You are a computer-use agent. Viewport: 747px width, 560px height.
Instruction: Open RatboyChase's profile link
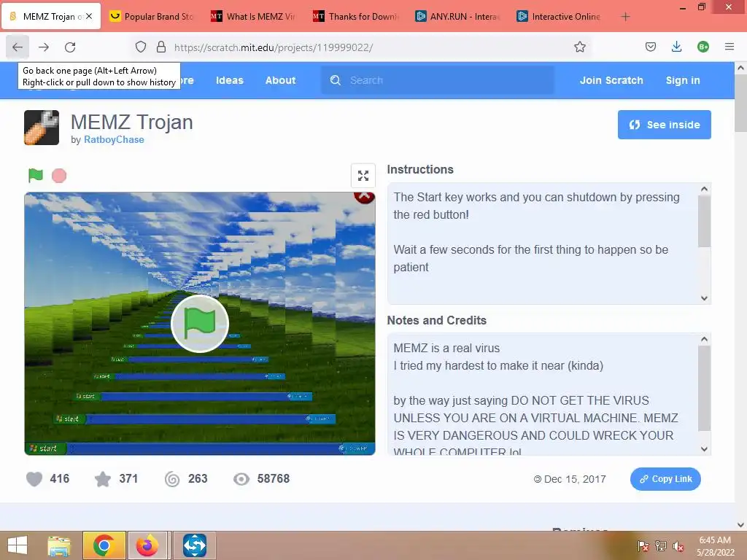coord(114,139)
